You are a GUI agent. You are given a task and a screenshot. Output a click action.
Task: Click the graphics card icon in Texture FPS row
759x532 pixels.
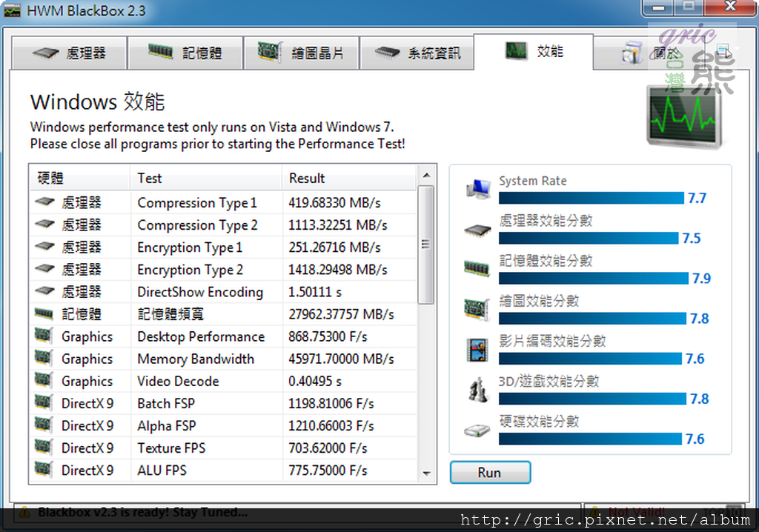coord(44,447)
